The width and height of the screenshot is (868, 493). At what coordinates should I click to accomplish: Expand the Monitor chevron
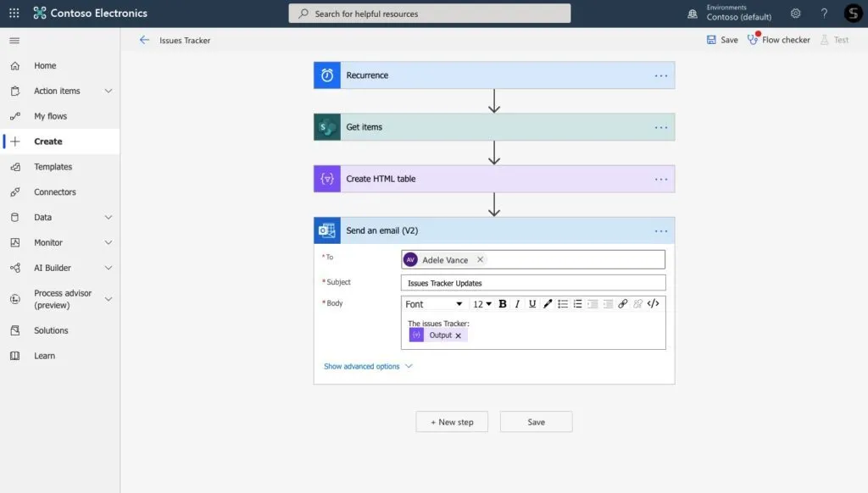pyautogui.click(x=108, y=242)
